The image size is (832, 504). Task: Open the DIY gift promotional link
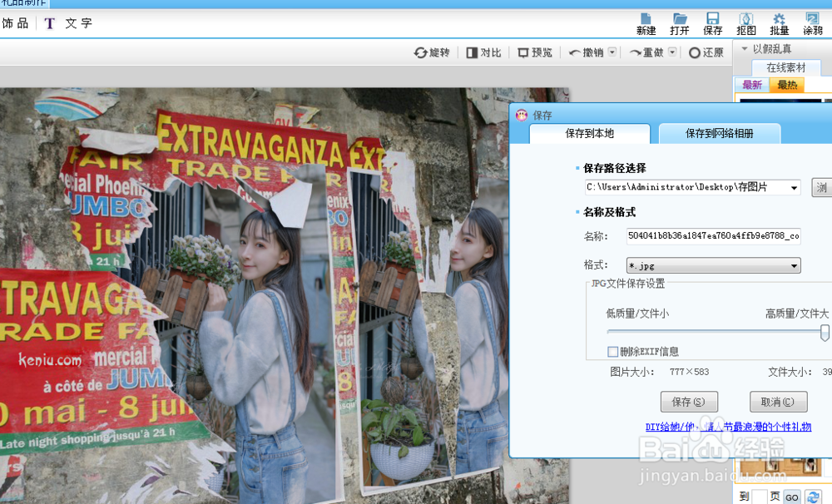(728, 427)
